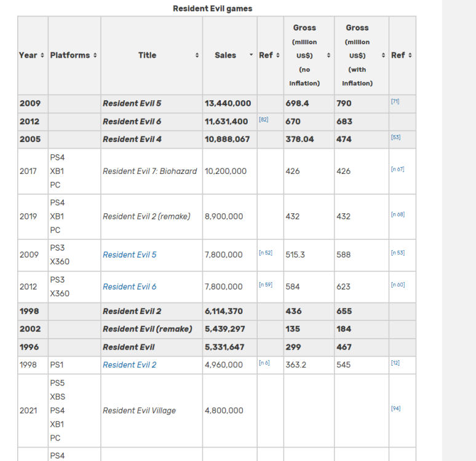Image resolution: width=476 pixels, height=461 pixels.
Task: Open note [n 53] footnote
Action: 398,253
